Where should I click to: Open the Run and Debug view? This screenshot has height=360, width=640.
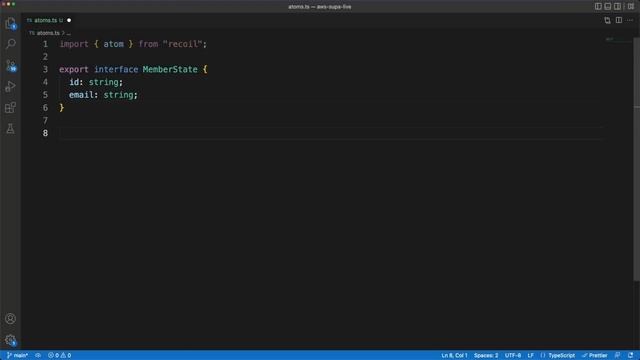11,86
